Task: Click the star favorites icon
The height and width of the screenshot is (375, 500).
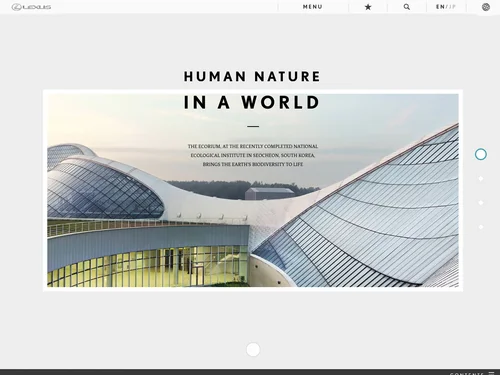Action: 368,7
